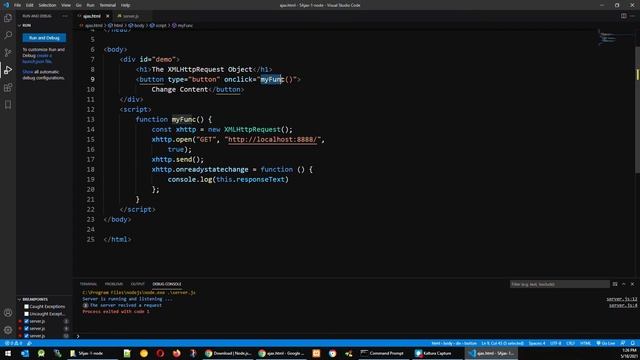Open the myFunc breadcrumb dropdown
The image size is (640, 360).
click(182, 25)
